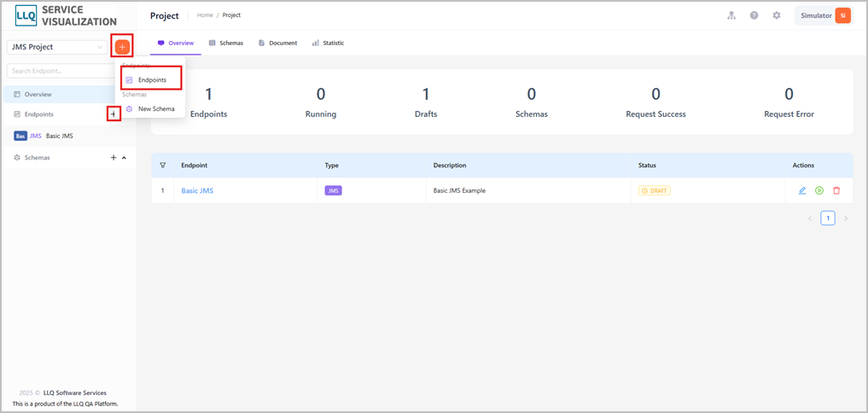The height and width of the screenshot is (413, 868).
Task: Go to previous page arrow
Action: coord(810,218)
